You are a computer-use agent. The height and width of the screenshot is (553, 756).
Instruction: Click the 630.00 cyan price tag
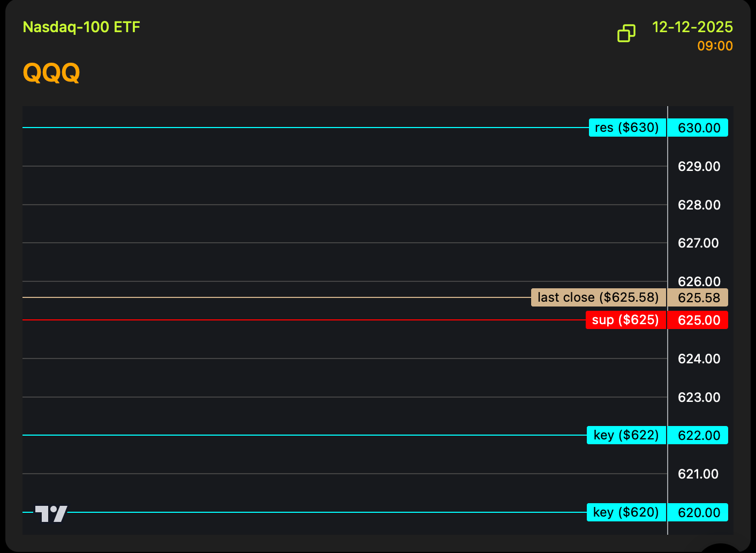(x=699, y=128)
